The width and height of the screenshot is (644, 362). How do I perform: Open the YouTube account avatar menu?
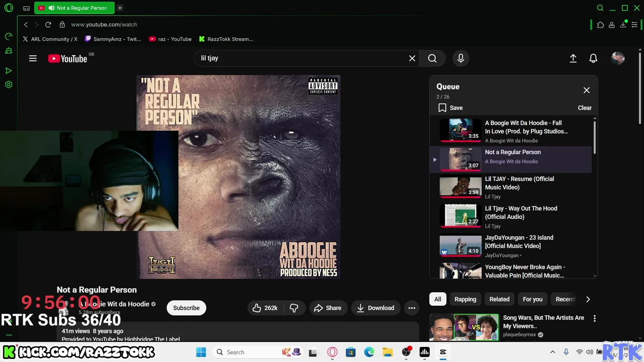pos(618,58)
